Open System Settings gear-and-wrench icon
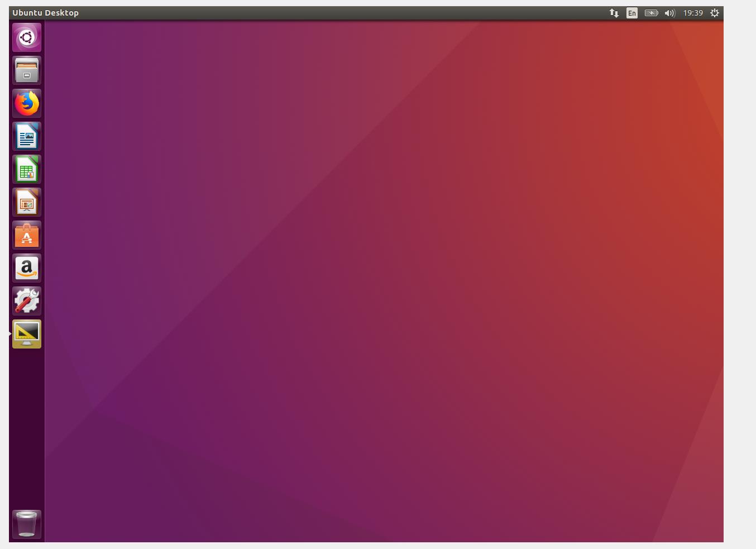Viewport: 756px width, 549px height. [27, 301]
